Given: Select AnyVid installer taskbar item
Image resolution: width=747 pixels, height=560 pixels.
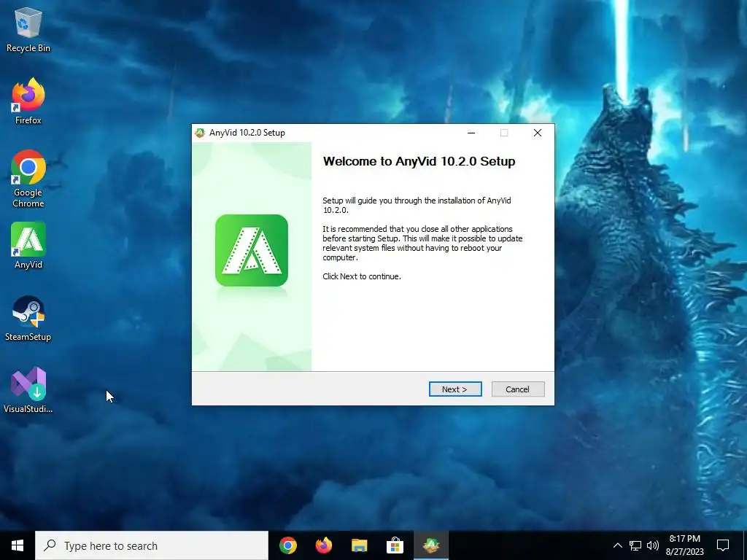Looking at the screenshot, I should 431,545.
